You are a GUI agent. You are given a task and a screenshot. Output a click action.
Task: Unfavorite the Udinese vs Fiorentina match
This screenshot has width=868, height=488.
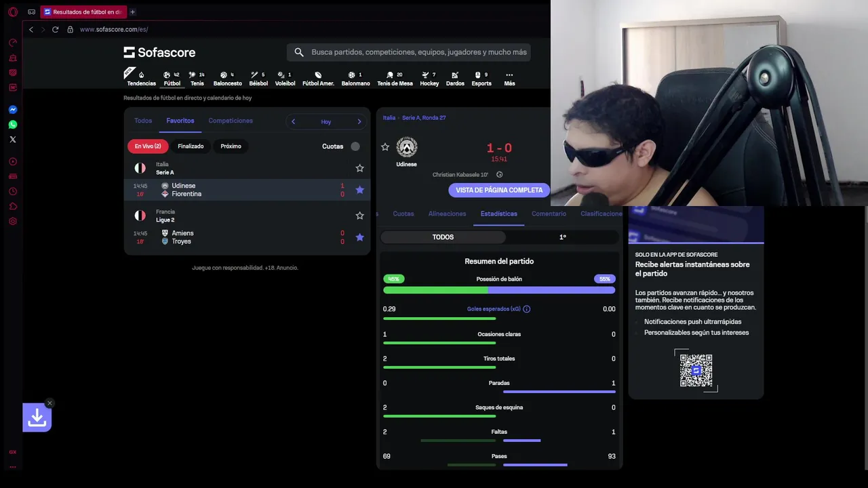(x=359, y=190)
